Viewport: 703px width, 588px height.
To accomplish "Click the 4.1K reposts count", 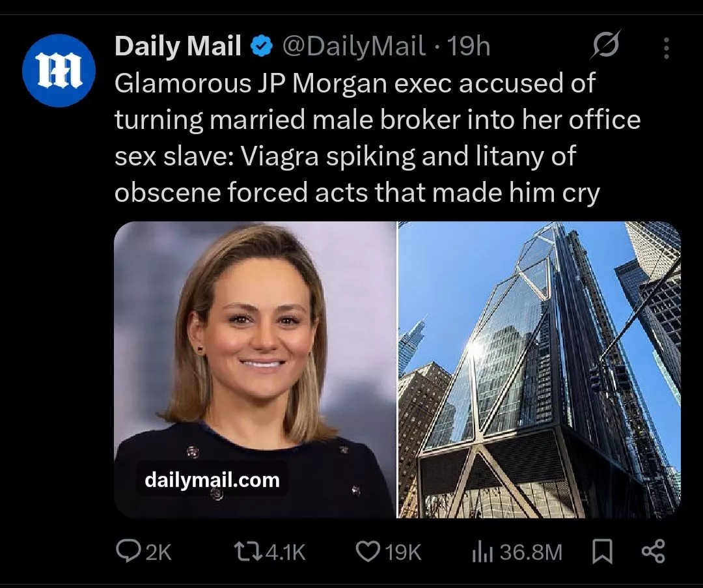I will (286, 553).
